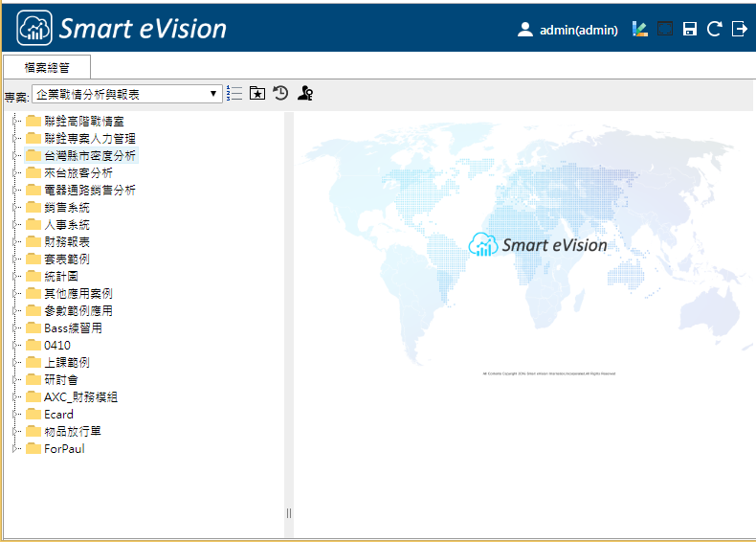This screenshot has width=756, height=542.
Task: Click the save floppy disk icon
Action: pos(690,29)
